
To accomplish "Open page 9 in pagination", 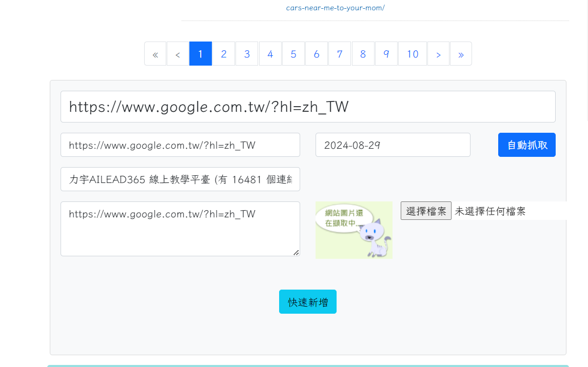I will [386, 54].
